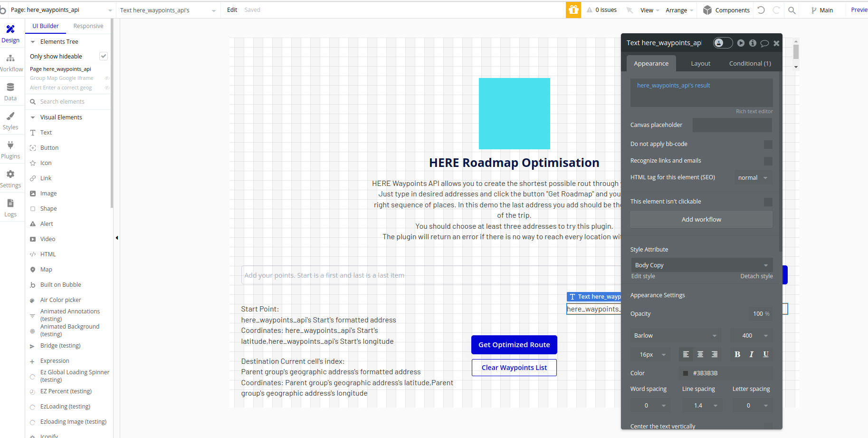Open line spacing 1.4 dropdown
Screen dimensions: 868x438
(x=702, y=405)
